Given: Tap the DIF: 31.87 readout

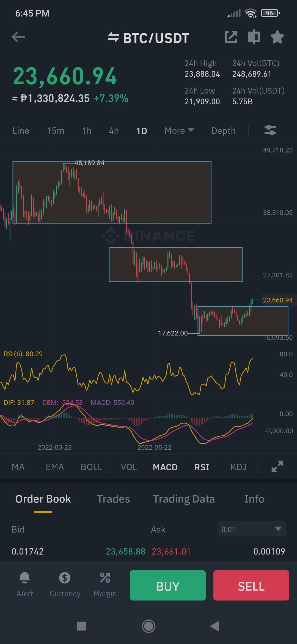Looking at the screenshot, I should tap(19, 402).
